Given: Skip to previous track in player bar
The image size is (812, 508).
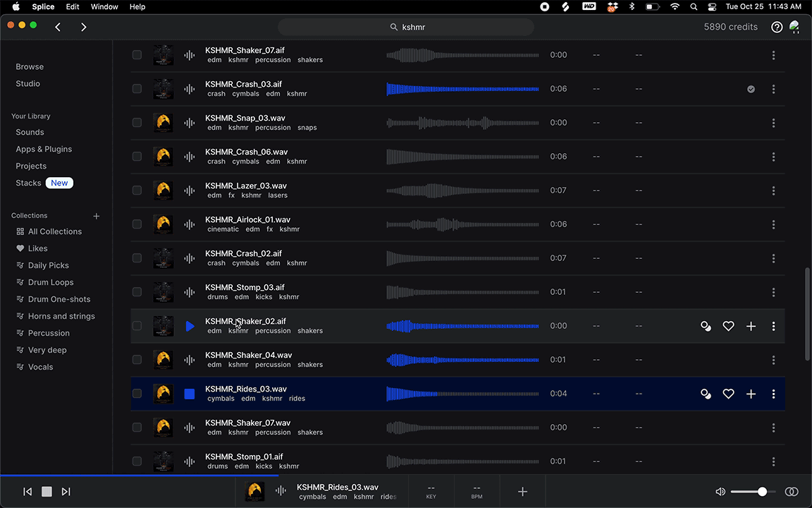Looking at the screenshot, I should [x=27, y=491].
